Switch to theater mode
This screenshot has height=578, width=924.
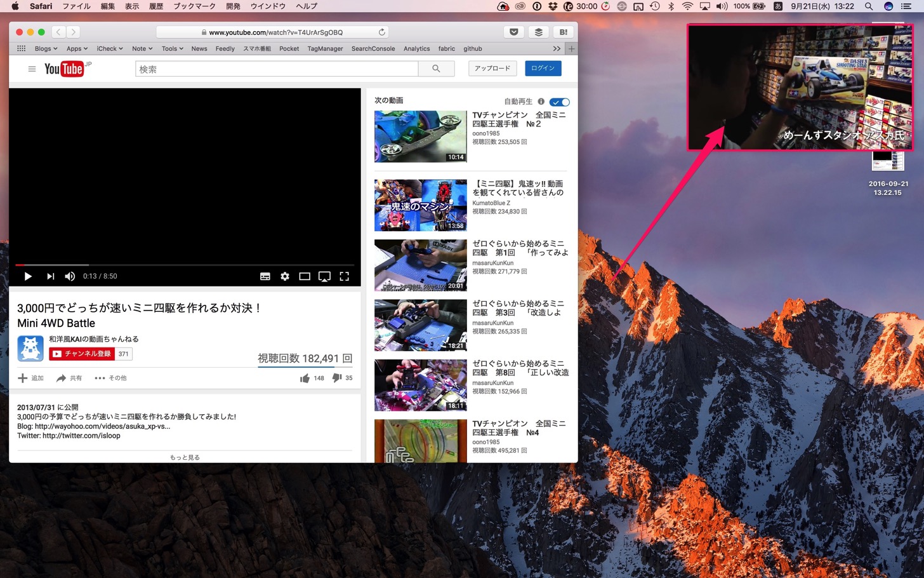coord(305,276)
